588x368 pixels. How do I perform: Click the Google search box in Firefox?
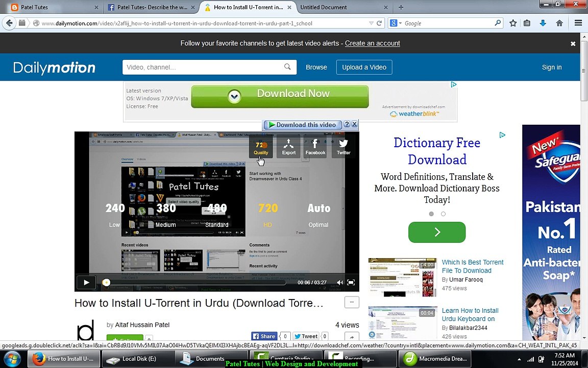447,23
